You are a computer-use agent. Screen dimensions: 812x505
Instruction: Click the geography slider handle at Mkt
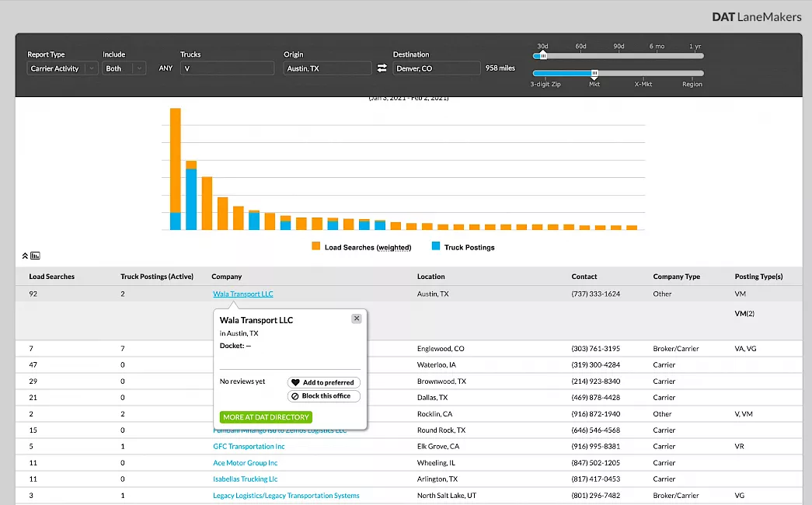coord(594,73)
